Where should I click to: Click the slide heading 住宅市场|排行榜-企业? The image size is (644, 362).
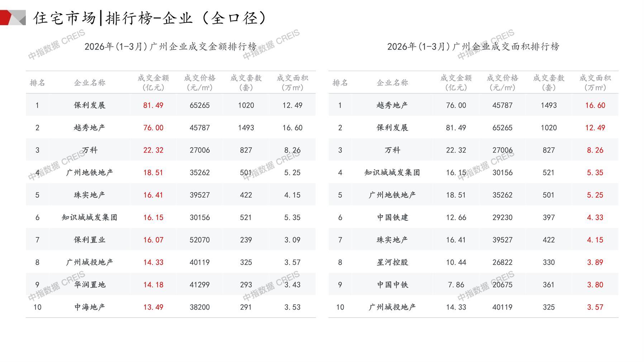point(150,18)
